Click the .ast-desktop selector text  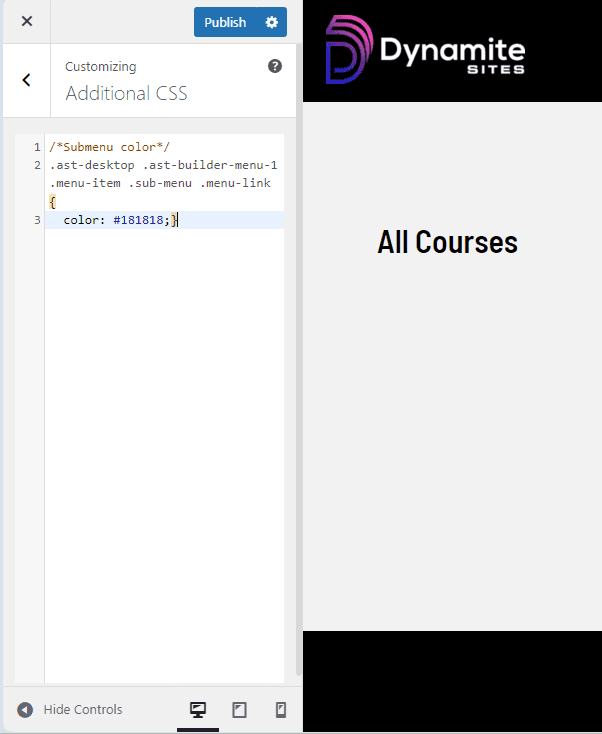pyautogui.click(x=84, y=165)
